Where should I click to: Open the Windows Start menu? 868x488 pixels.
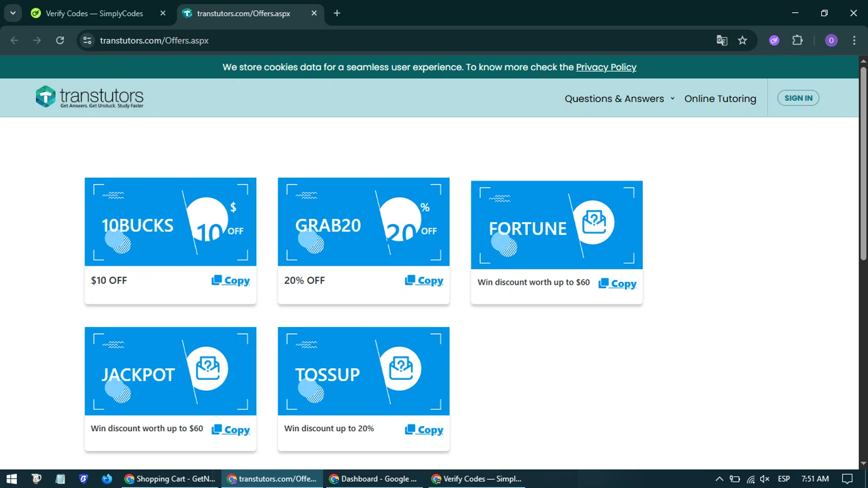pyautogui.click(x=12, y=479)
